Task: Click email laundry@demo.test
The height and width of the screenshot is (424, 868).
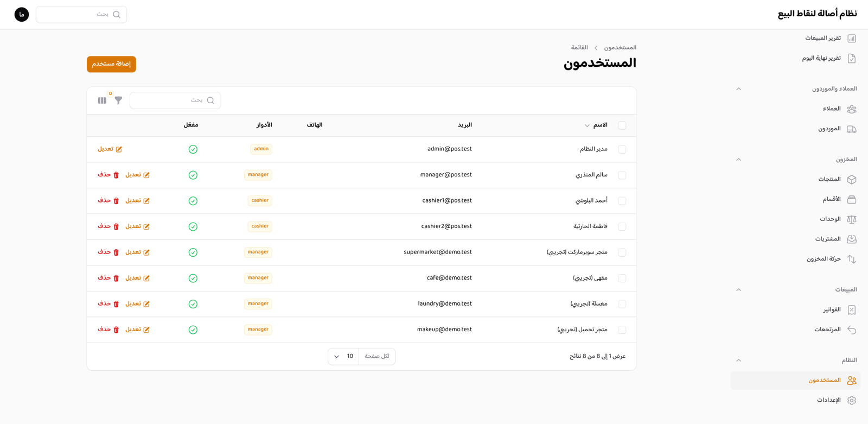Action: 445,304
